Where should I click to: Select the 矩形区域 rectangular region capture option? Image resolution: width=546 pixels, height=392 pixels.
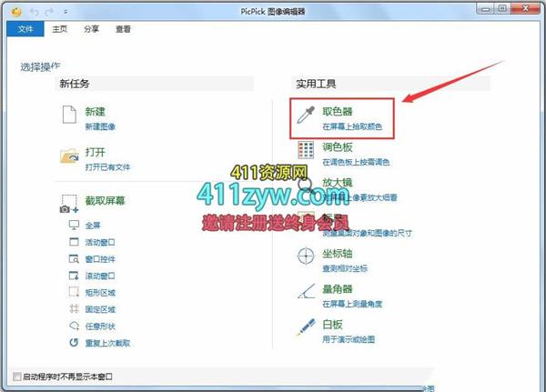point(99,292)
